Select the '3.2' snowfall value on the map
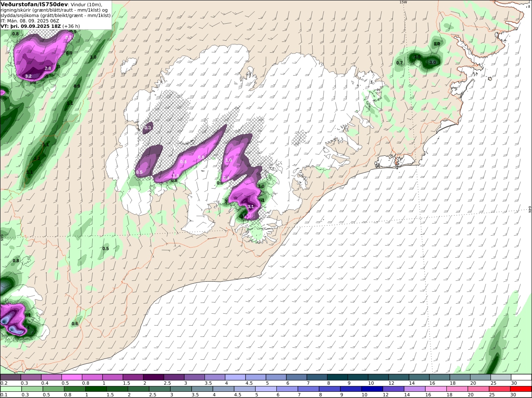 (28, 76)
